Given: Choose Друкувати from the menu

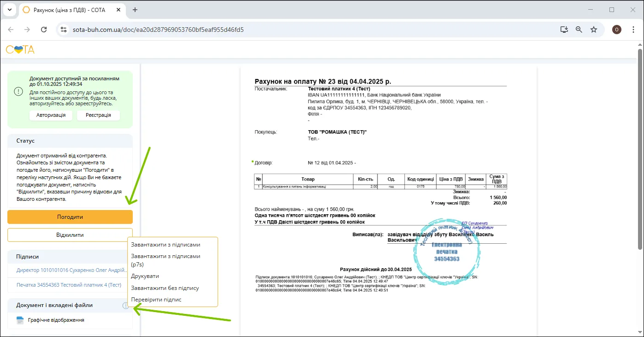Looking at the screenshot, I should click(145, 276).
